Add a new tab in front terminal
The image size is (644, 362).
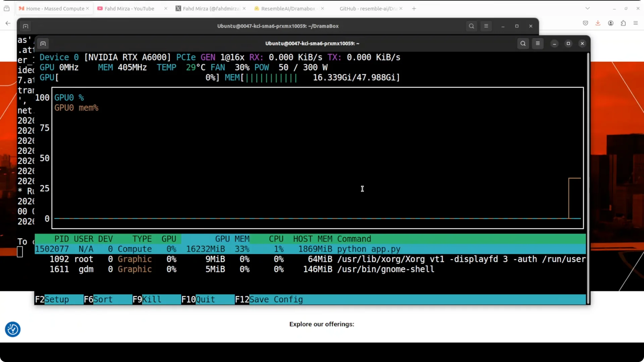43,44
